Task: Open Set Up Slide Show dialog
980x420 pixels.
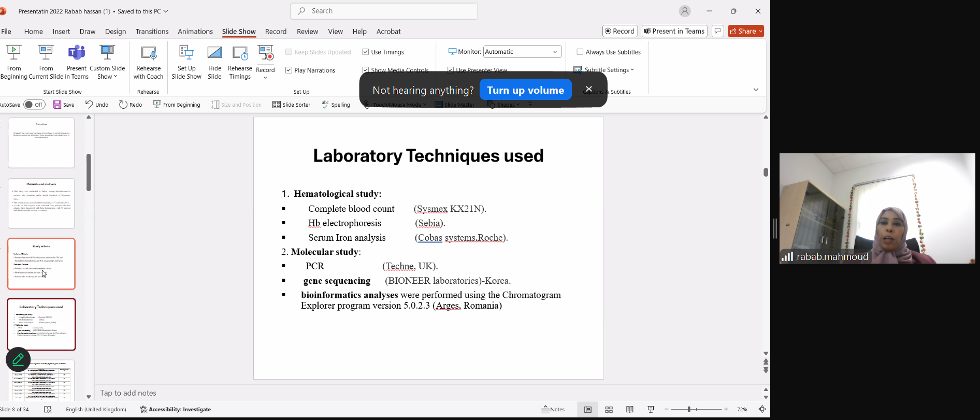Action: (186, 62)
